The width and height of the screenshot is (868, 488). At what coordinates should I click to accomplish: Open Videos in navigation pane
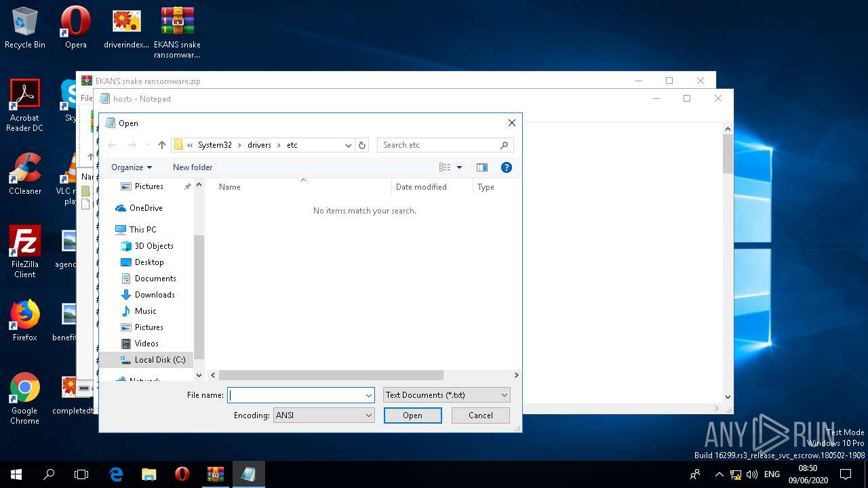tap(146, 344)
